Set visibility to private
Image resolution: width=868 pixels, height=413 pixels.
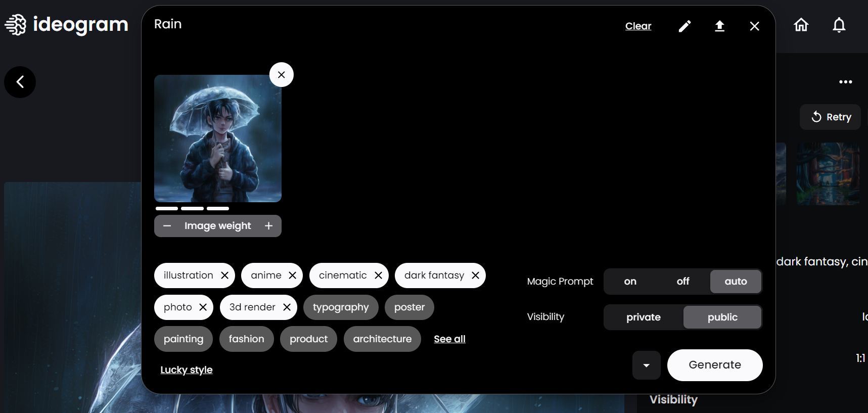coord(643,317)
